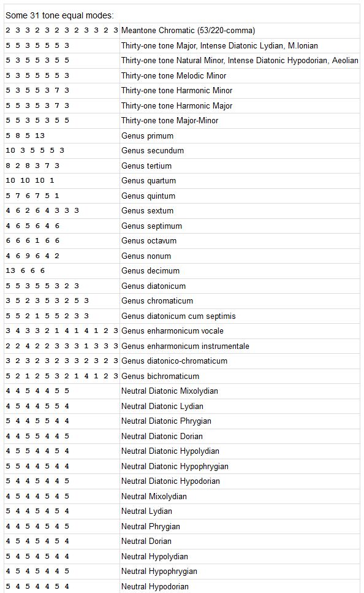Click the Neutral Lydian mode name

pos(146,511)
